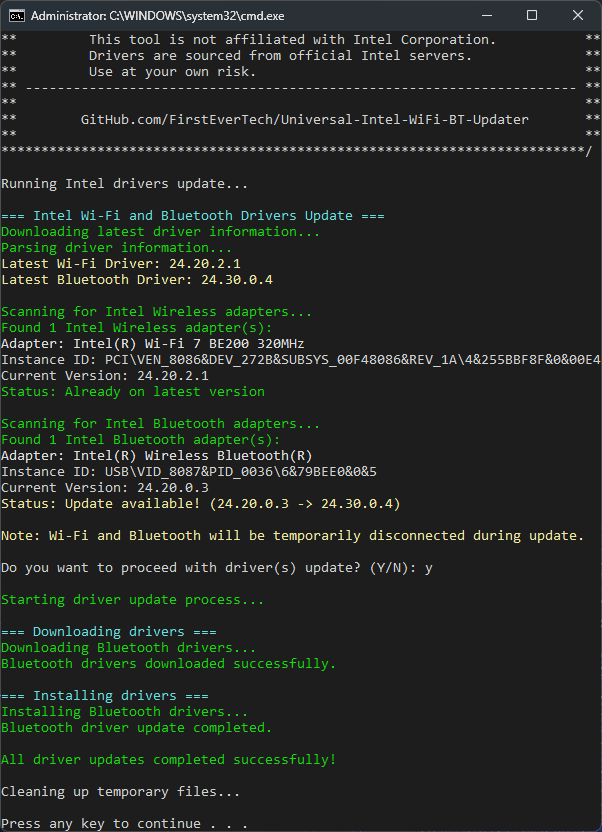Image resolution: width=602 pixels, height=832 pixels.
Task: Click the PCI Instance ID line
Action: (300, 360)
